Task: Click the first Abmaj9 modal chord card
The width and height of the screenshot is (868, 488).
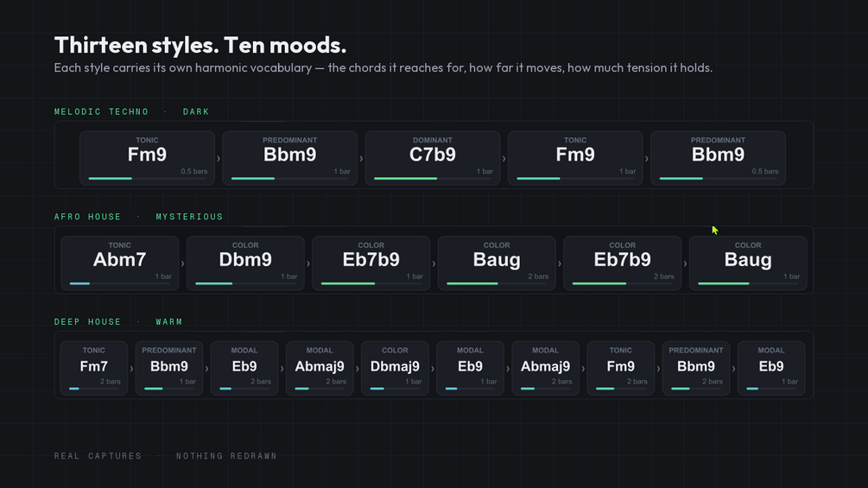Action: 320,368
